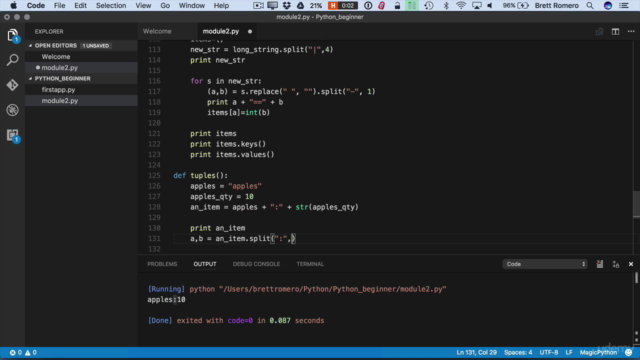This screenshot has width=640, height=360.
Task: Open the Source Control view icon
Action: coord(13,85)
